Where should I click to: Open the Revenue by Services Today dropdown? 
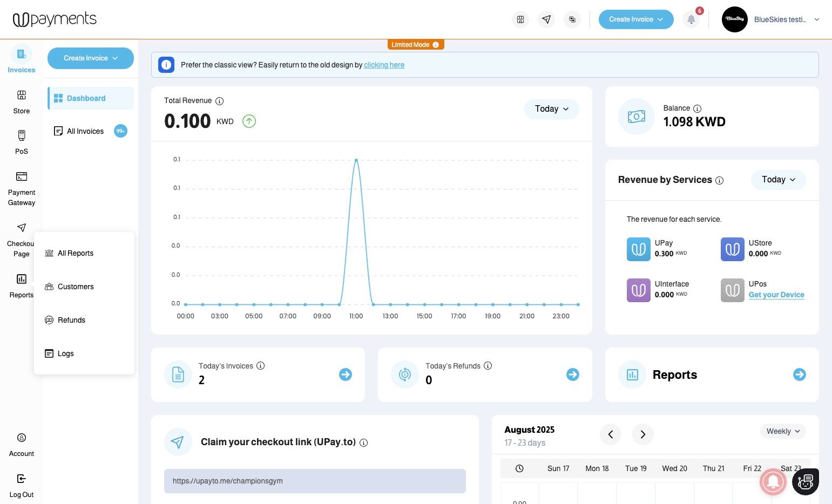779,180
